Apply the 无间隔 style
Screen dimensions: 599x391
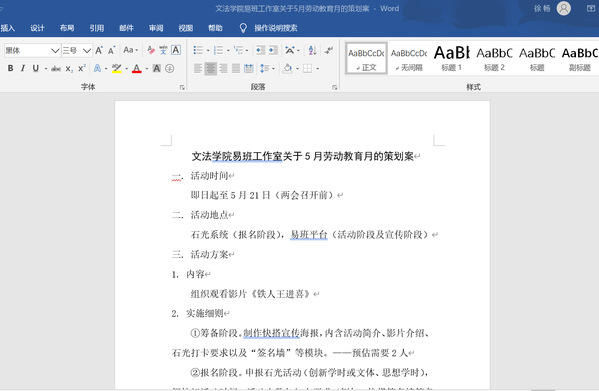409,58
